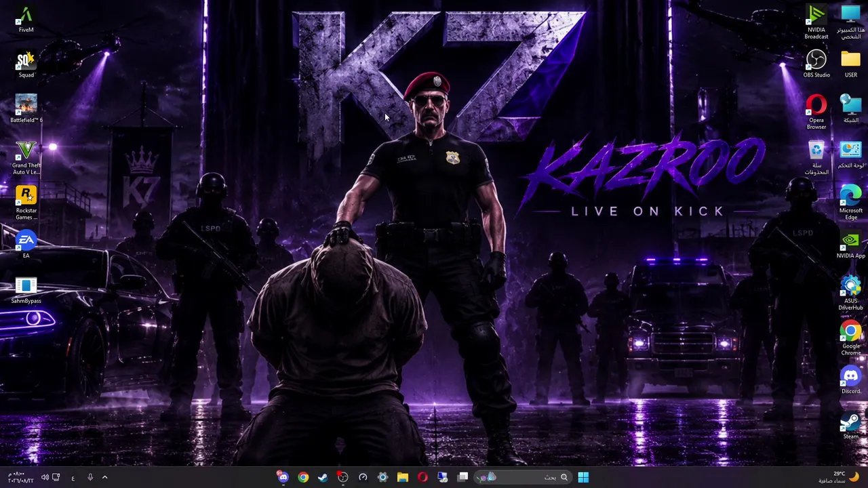868x488 pixels.
Task: Open the computer monitor app in taskbar
Action: 443,477
